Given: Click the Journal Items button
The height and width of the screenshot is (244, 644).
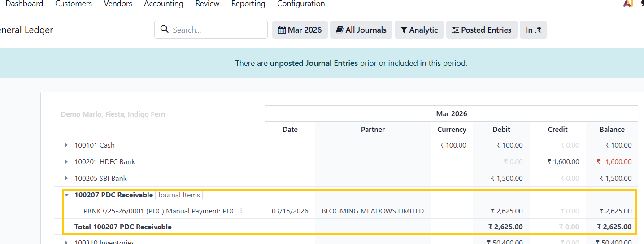Looking at the screenshot, I should 179,195.
